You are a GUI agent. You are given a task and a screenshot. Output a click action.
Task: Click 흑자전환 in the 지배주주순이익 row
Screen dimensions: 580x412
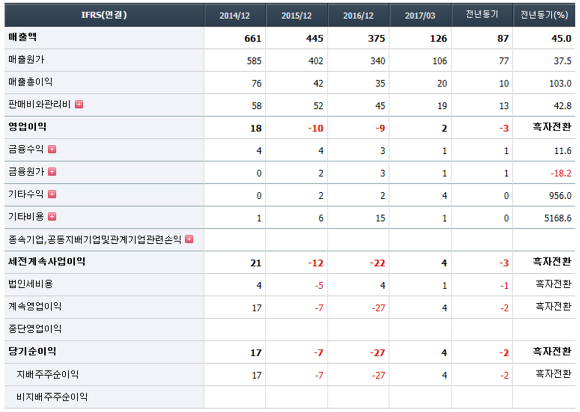tap(553, 374)
